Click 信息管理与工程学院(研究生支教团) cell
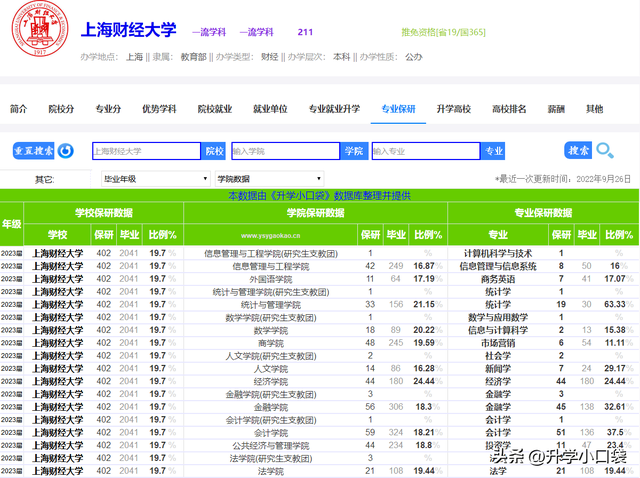Viewport: 640px width, 478px height. (271, 254)
